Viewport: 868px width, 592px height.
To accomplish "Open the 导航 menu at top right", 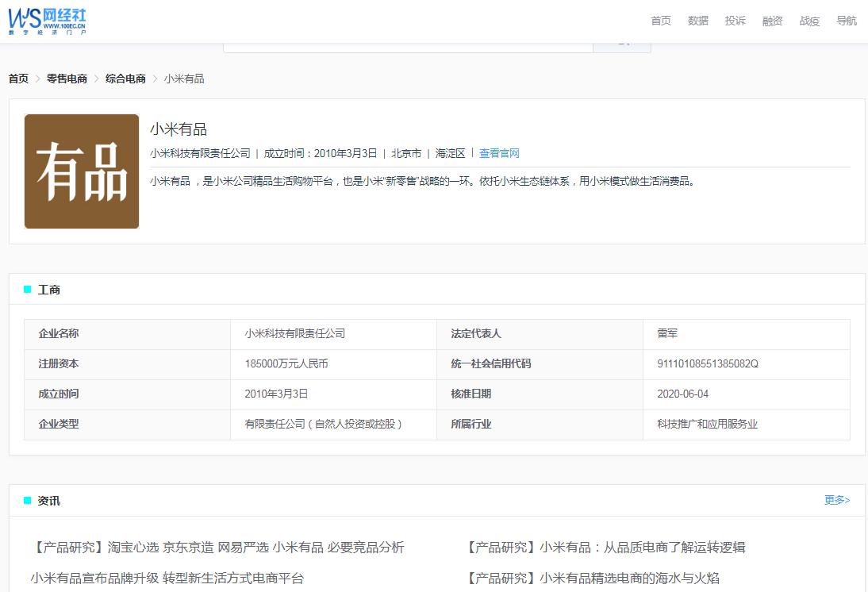I will click(x=847, y=21).
